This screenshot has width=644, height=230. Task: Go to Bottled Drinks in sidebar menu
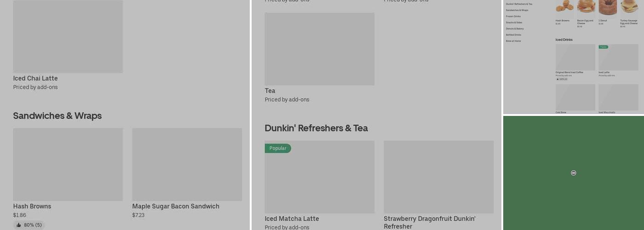[513, 35]
